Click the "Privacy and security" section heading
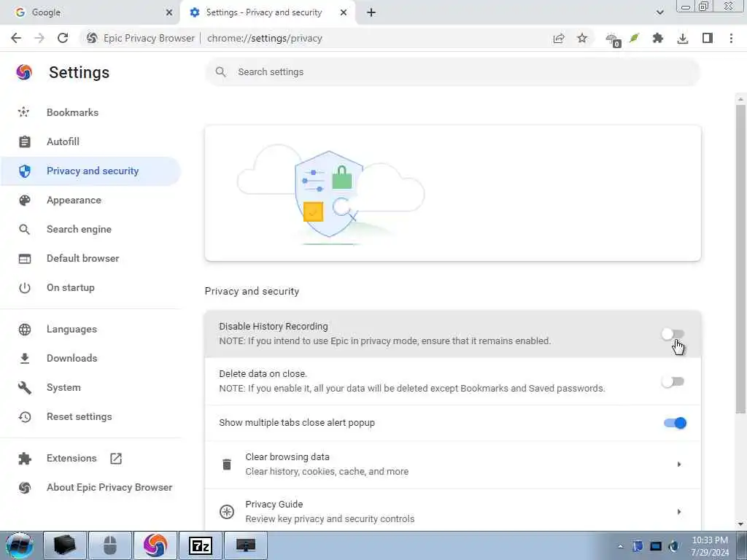747x560 pixels. coord(252,291)
